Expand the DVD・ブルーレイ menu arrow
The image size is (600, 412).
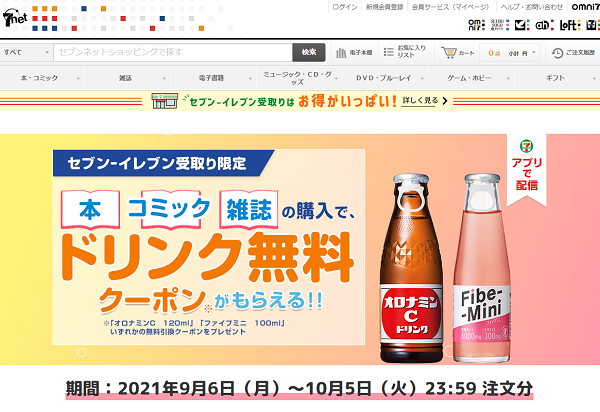(x=422, y=78)
